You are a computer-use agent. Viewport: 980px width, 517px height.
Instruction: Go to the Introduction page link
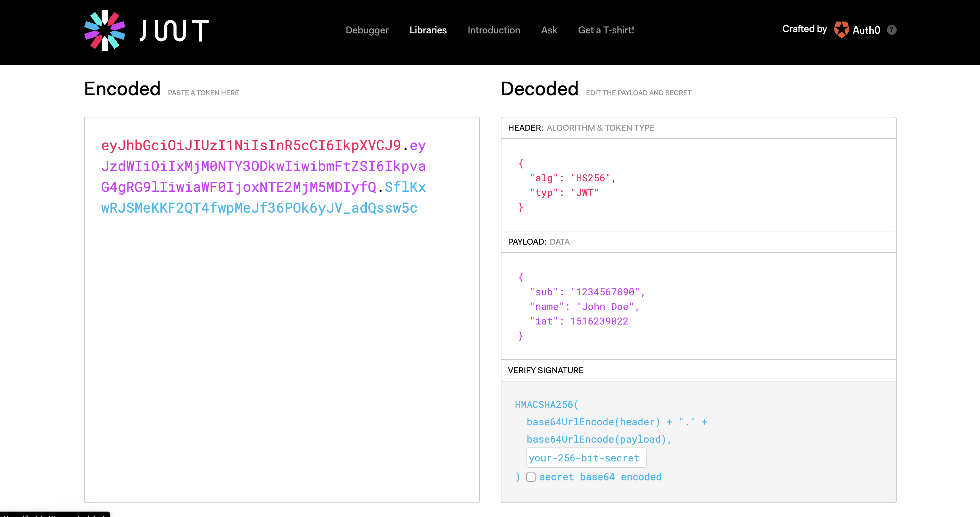pyautogui.click(x=493, y=30)
